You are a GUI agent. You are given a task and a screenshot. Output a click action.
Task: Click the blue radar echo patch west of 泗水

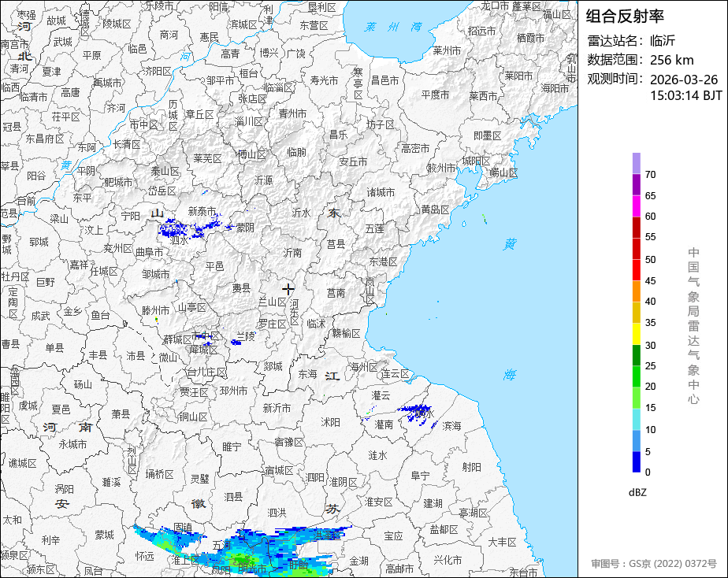coord(173,228)
